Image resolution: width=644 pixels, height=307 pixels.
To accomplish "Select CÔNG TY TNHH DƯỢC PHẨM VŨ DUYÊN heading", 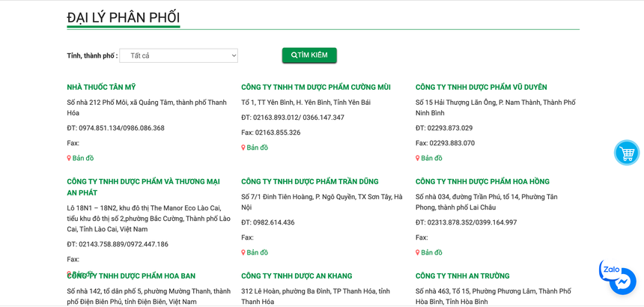I will (481, 88).
